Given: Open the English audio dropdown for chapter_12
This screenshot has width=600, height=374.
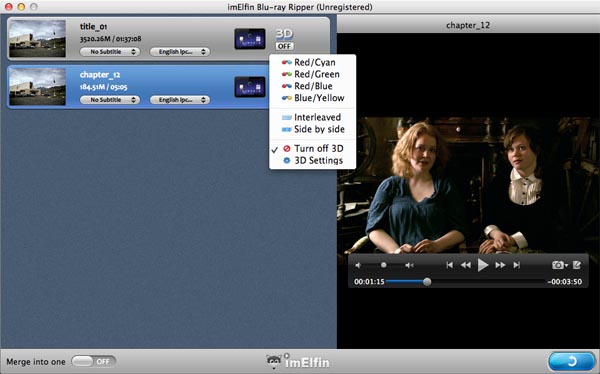Looking at the screenshot, I should coord(179,100).
